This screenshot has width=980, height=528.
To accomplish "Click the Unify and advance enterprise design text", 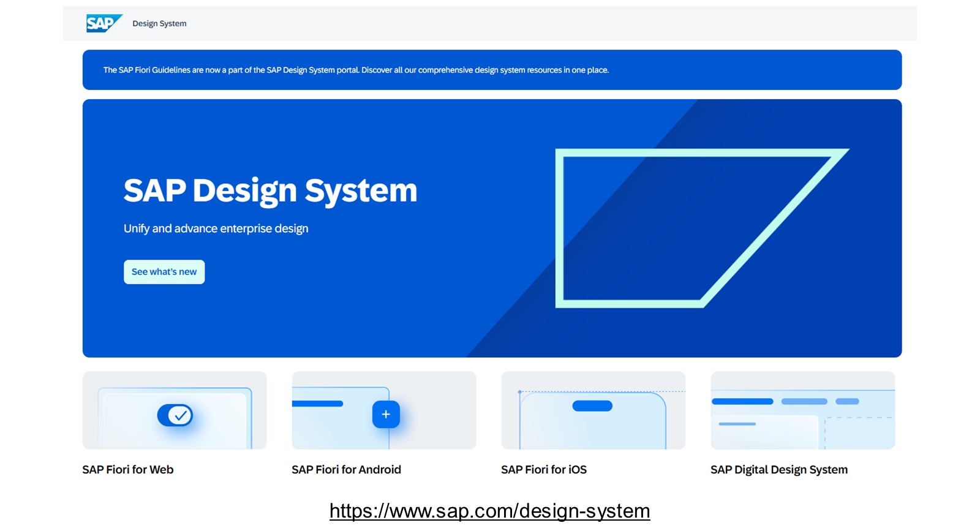I will 216,228.
